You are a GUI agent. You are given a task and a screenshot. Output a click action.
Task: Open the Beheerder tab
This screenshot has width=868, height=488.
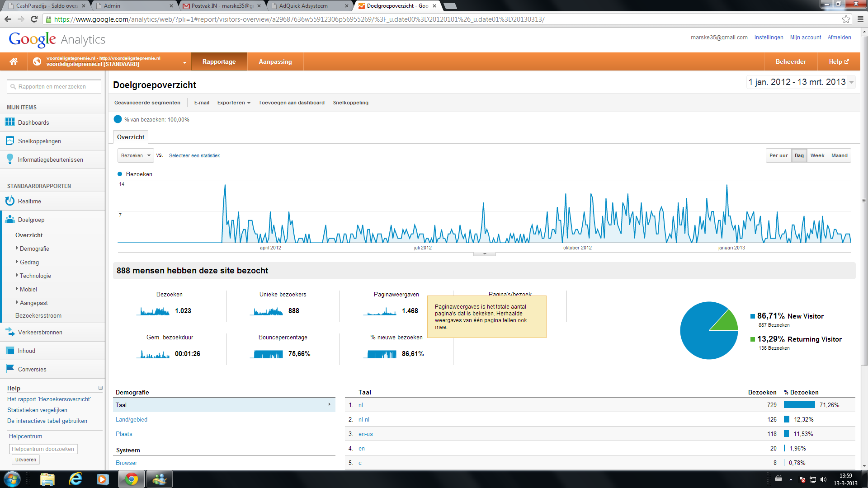[x=791, y=61]
